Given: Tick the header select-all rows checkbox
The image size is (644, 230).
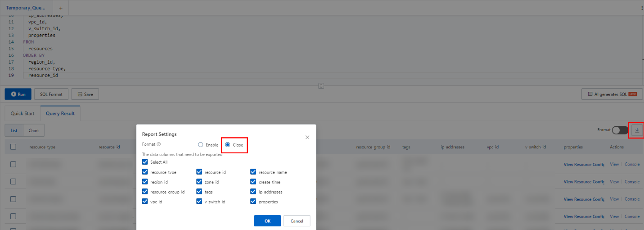Looking at the screenshot, I should (14, 147).
